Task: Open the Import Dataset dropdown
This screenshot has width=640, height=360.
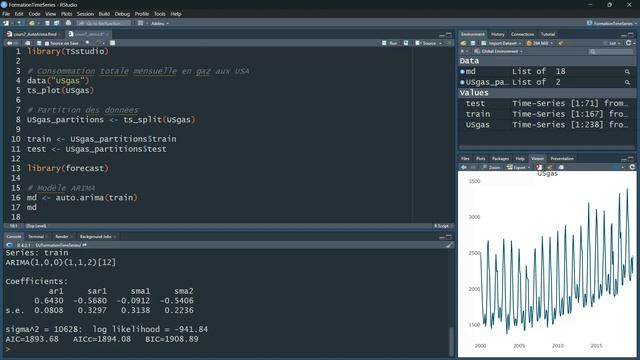Action: pos(501,43)
